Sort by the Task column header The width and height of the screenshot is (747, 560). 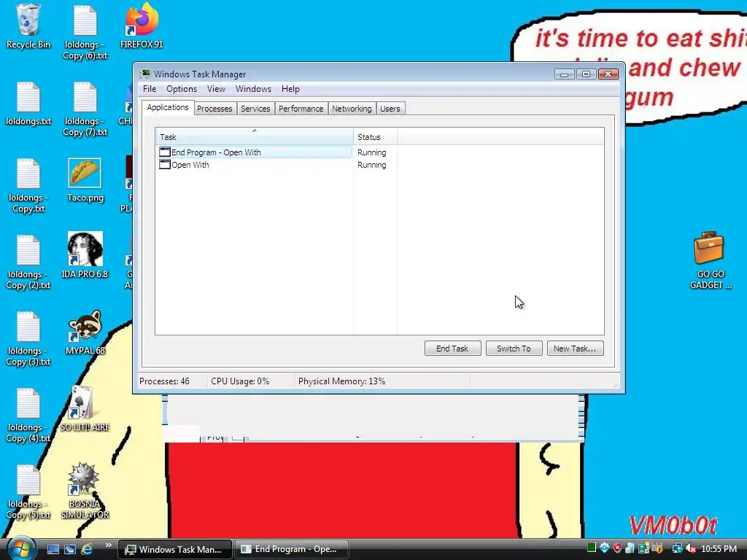coord(255,136)
